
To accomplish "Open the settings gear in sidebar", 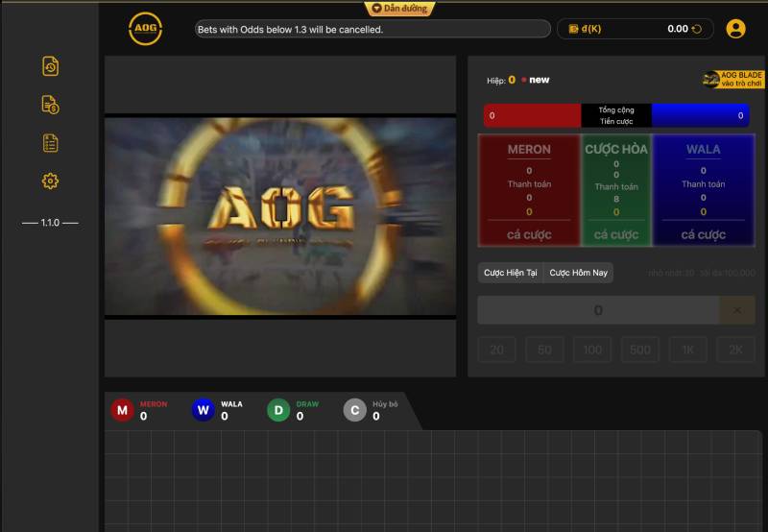I will (x=51, y=181).
